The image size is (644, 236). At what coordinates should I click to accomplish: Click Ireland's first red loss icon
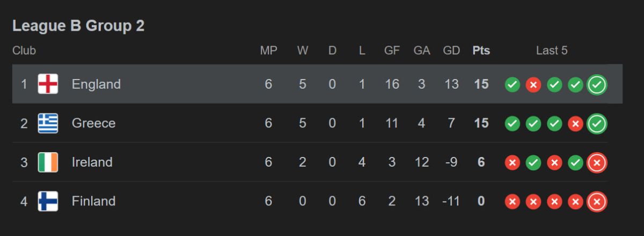coord(512,162)
